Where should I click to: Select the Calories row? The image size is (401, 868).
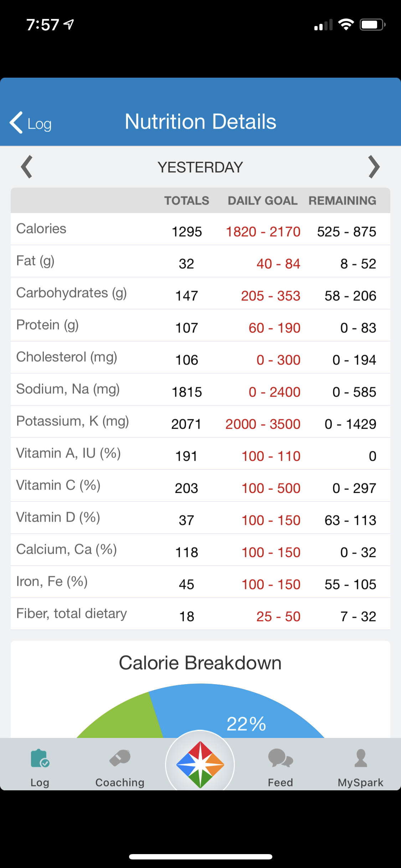tap(200, 229)
